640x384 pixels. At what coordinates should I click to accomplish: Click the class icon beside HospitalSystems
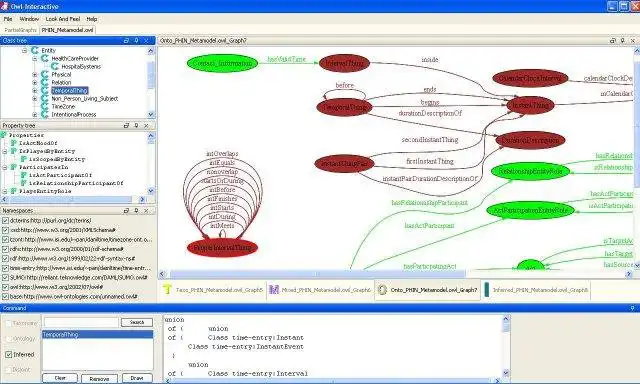point(55,67)
